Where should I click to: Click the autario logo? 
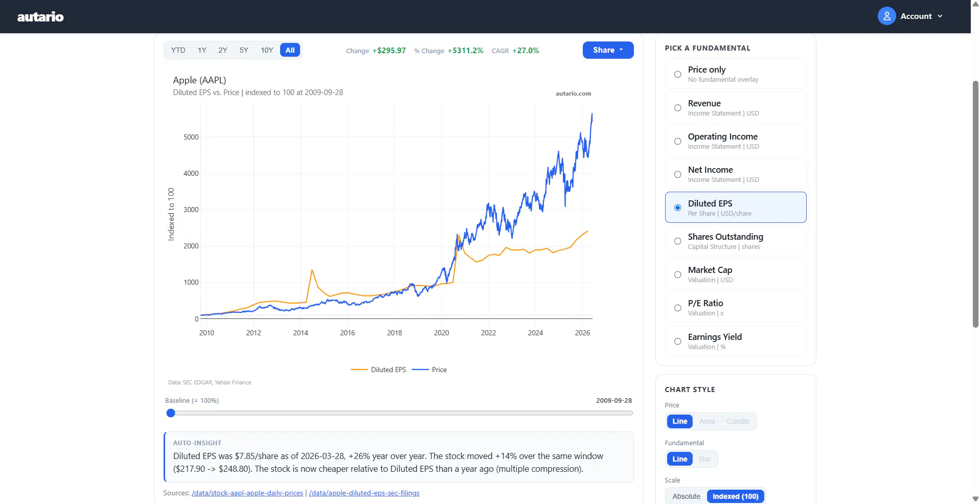[x=40, y=17]
